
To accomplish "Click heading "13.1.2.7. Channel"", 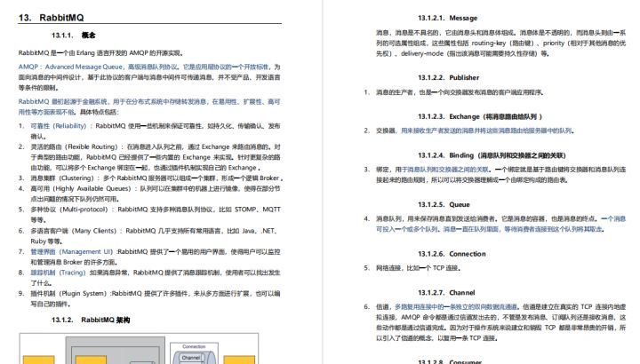I will click(446, 293).
